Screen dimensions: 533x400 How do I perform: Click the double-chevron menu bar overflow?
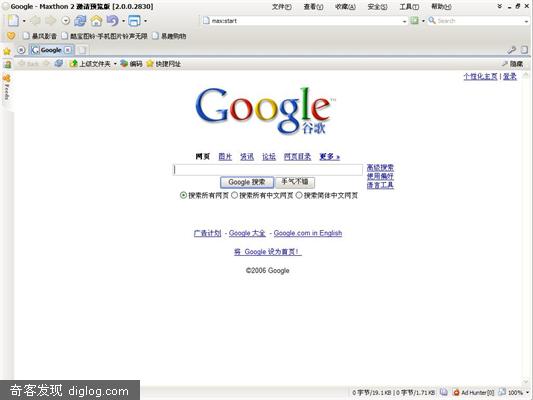pos(500,6)
